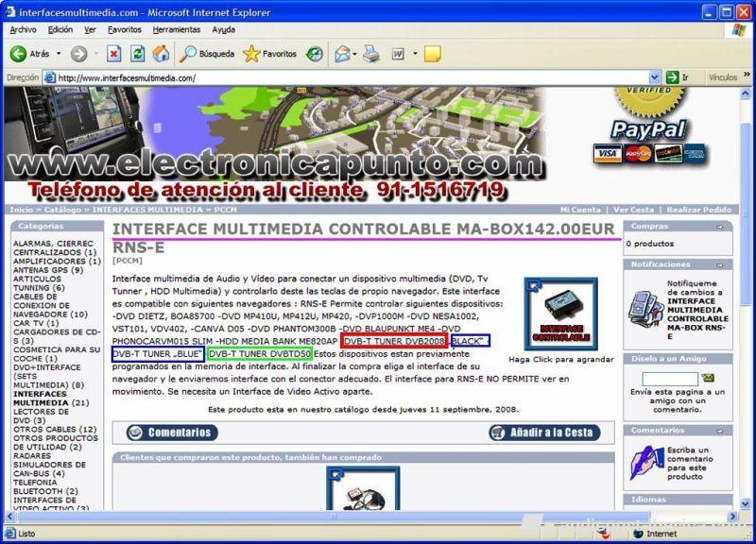The width and height of the screenshot is (756, 544).
Task: Click the Internet zone status bar indicator
Action: pyautogui.click(x=655, y=534)
